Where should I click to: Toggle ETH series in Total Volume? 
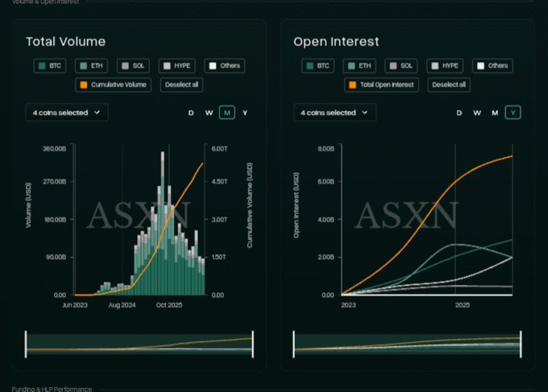[x=92, y=66]
